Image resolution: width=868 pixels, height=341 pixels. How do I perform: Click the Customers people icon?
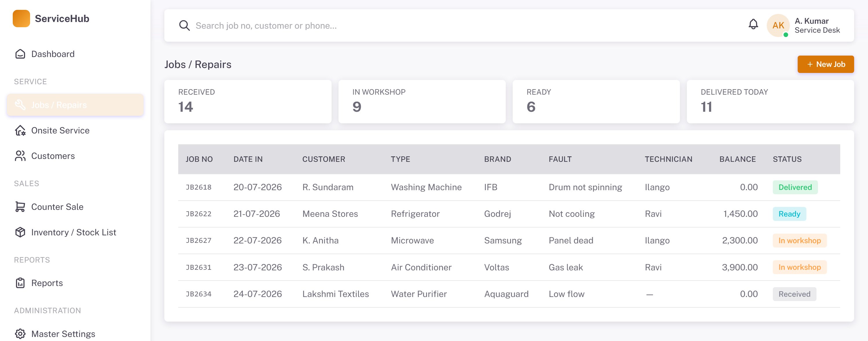[x=20, y=156]
